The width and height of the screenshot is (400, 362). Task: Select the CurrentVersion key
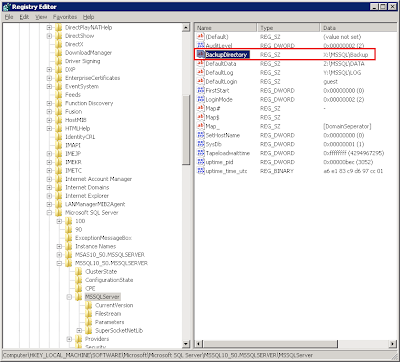pyautogui.click(x=114, y=305)
